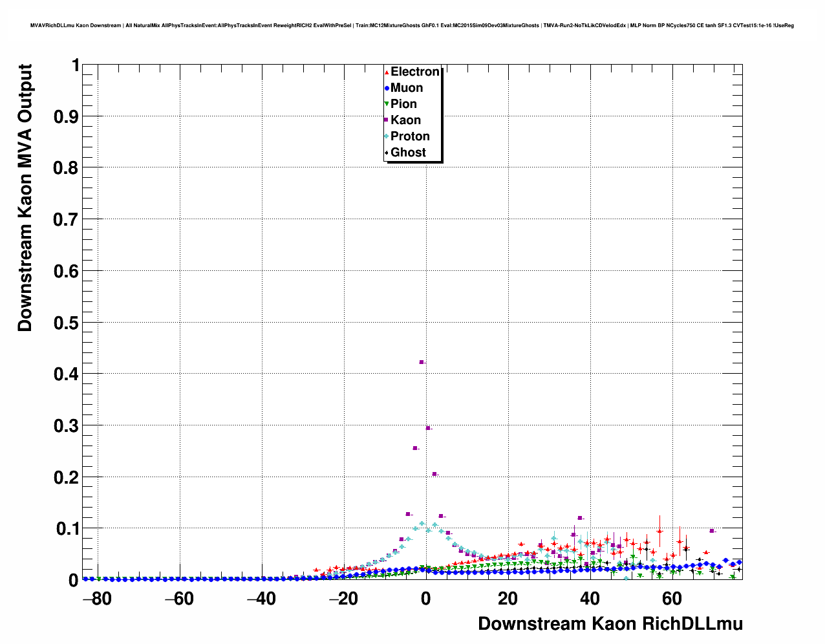
Task: Click the highest Kaon data point near 0.42
Action: pos(422,362)
